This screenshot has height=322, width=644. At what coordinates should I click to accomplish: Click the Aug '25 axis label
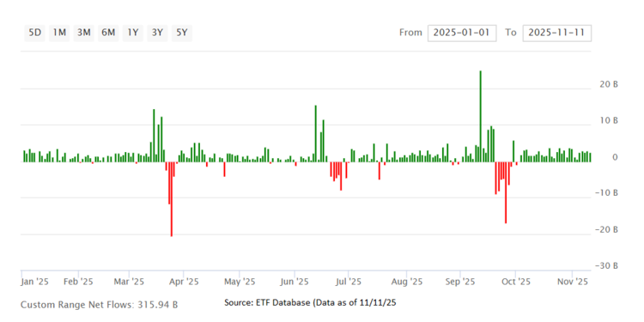tap(407, 282)
